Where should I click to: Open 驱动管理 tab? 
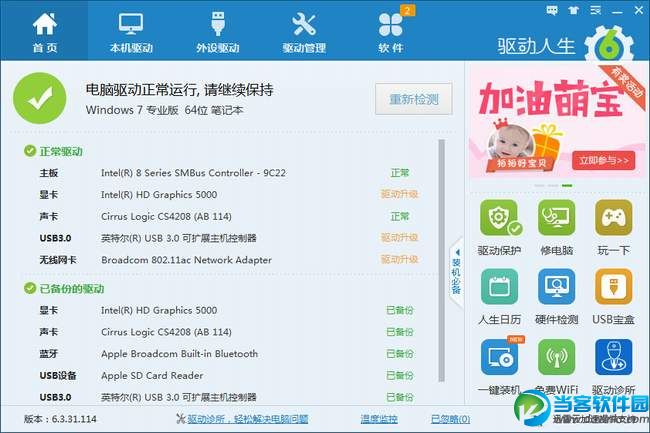tap(304, 32)
